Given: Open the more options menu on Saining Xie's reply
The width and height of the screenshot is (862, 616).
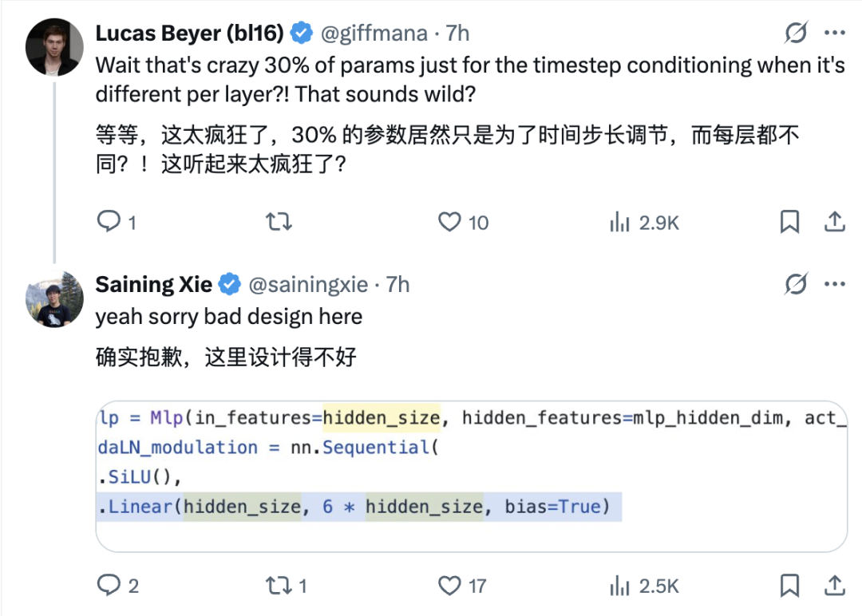Looking at the screenshot, I should (835, 283).
